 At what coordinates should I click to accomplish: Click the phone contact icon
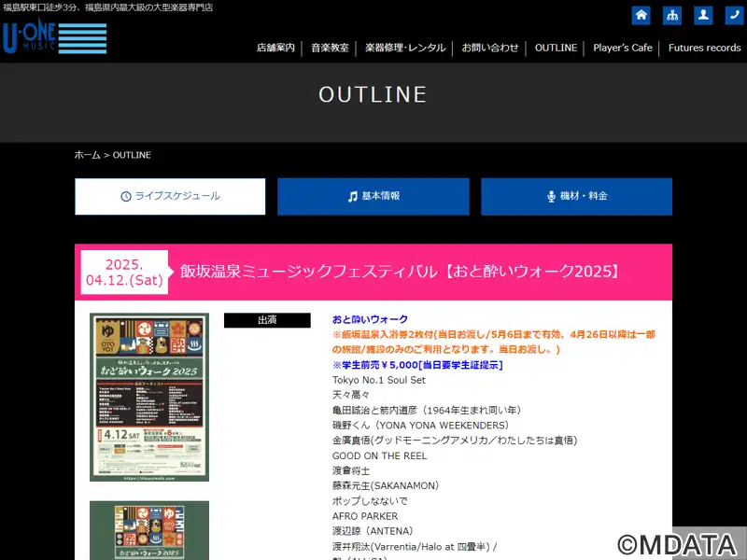(x=734, y=15)
